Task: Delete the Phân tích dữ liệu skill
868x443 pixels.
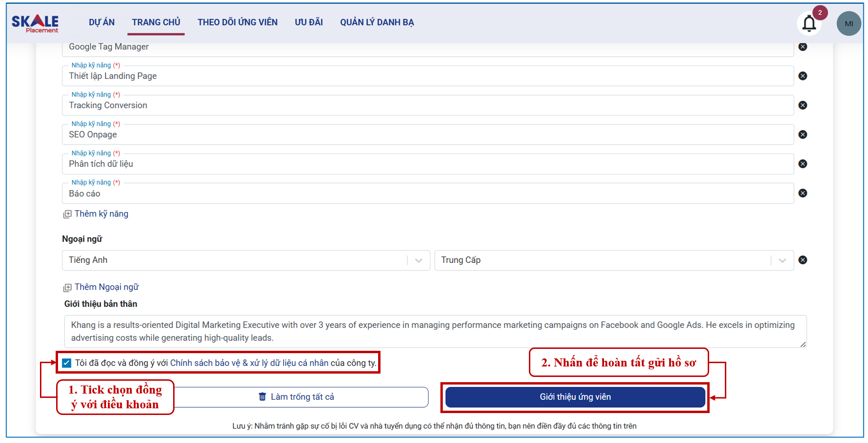Action: [803, 164]
